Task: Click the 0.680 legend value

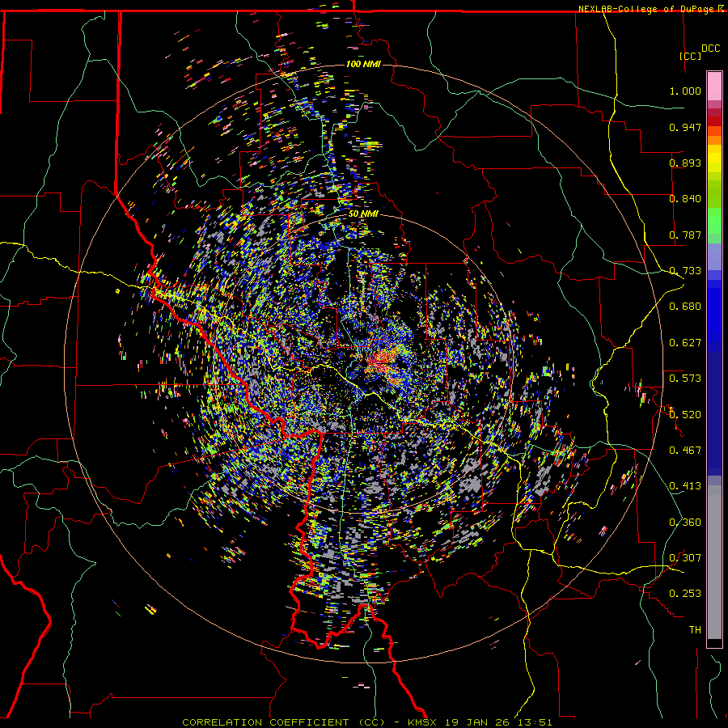Action: [x=685, y=307]
